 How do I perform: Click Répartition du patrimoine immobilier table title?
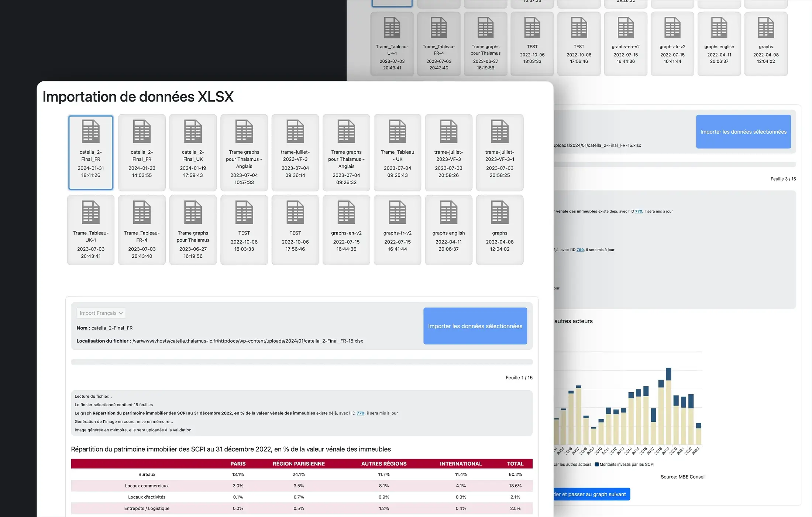coord(231,449)
